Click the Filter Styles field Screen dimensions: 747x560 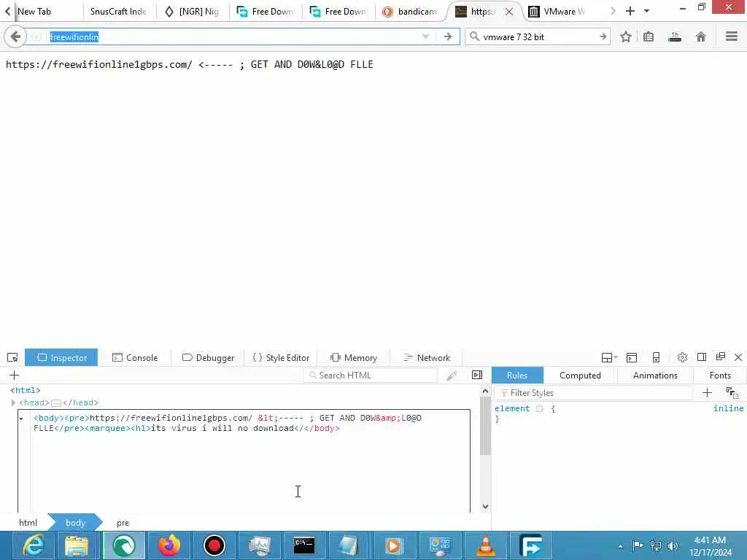[593, 393]
